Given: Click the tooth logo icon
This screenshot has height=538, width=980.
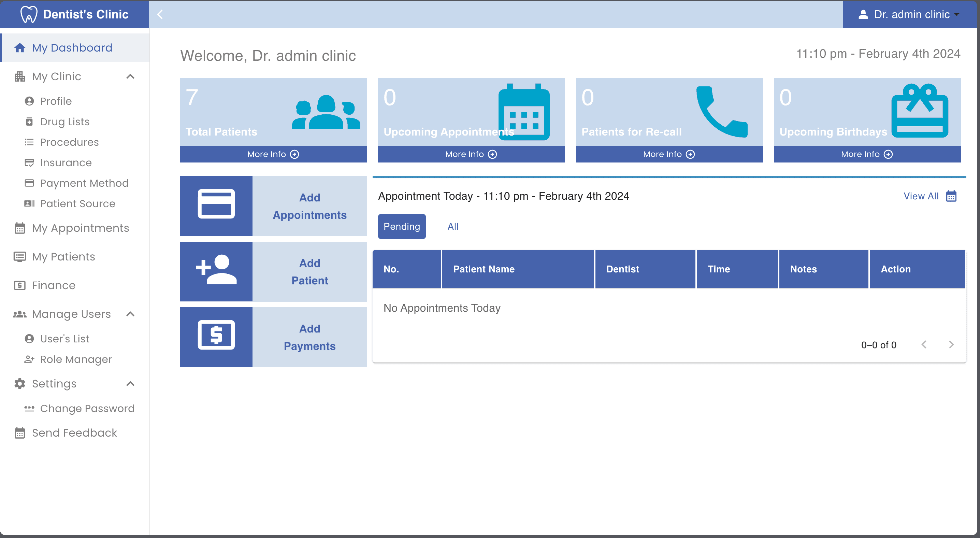Looking at the screenshot, I should (29, 14).
